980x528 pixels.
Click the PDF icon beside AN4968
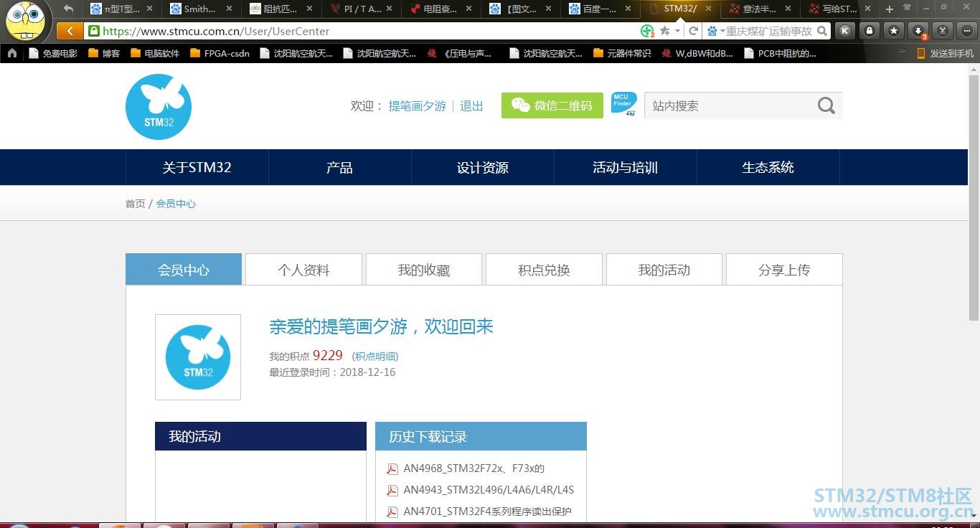pos(392,469)
